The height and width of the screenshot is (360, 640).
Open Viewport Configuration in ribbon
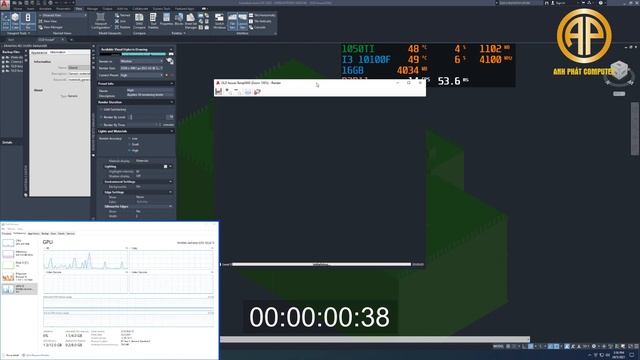pyautogui.click(x=100, y=21)
